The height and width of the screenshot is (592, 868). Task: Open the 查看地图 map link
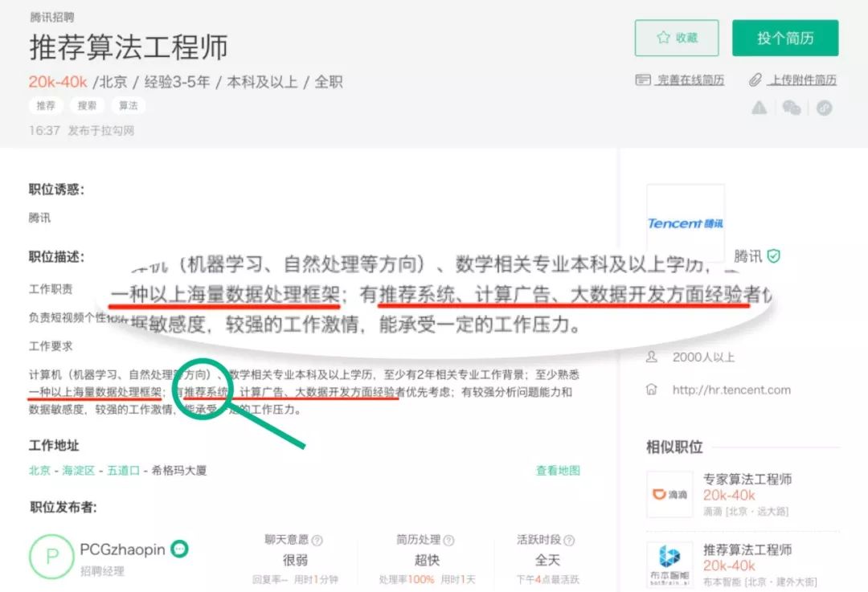[558, 471]
